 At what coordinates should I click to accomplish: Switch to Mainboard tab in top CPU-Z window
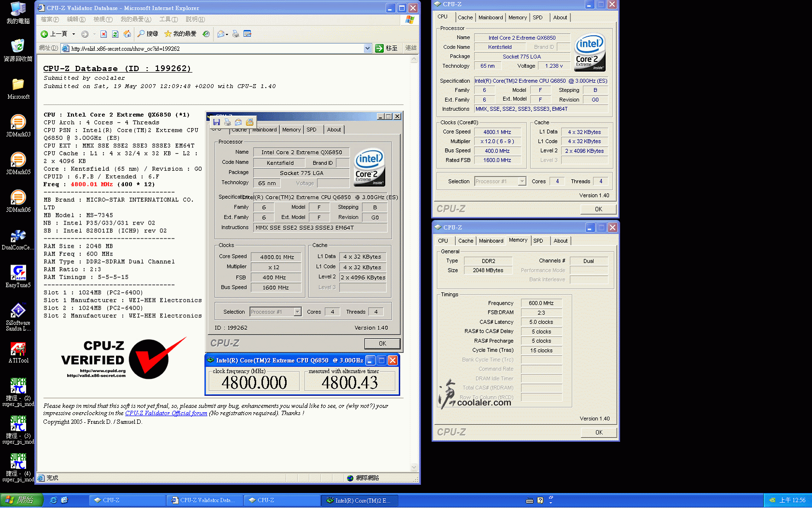click(491, 17)
